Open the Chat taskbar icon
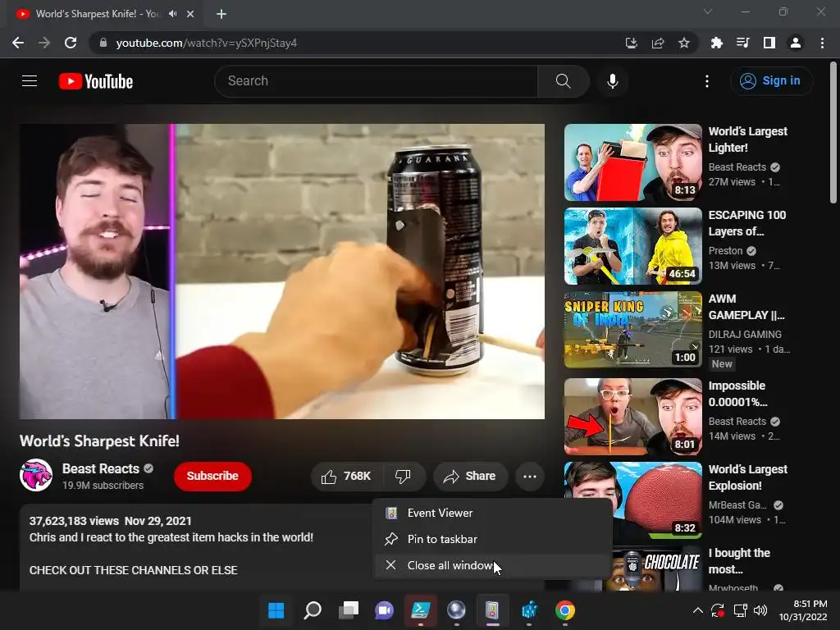This screenshot has width=840, height=630. [384, 610]
